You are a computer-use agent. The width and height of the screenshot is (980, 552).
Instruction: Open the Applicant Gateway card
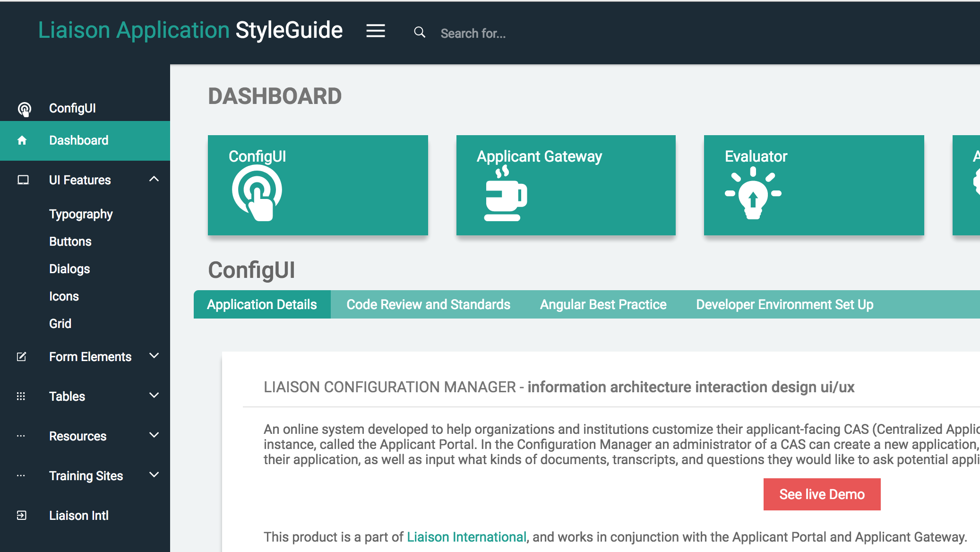(x=566, y=185)
